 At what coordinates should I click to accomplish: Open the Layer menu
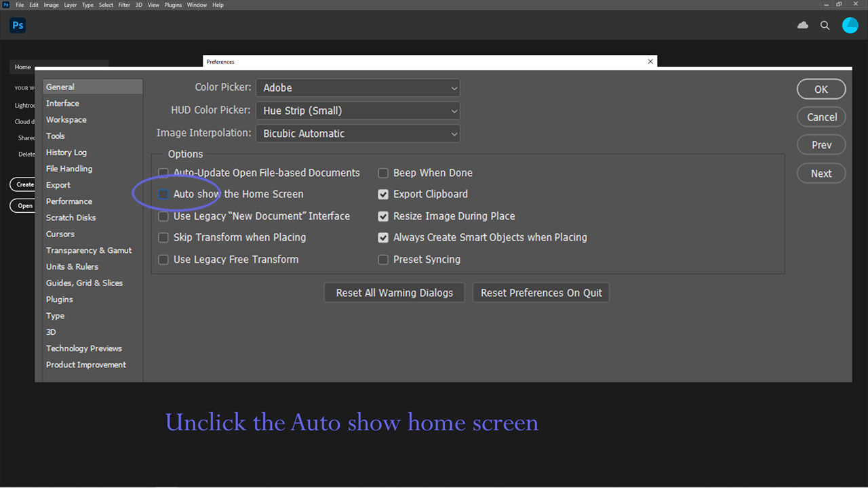[71, 5]
